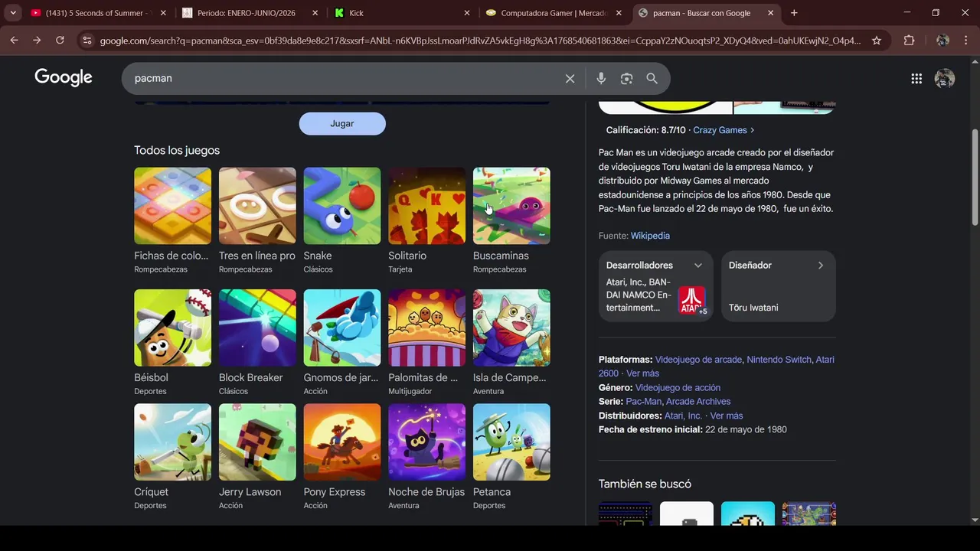The image size is (980, 551).
Task: Launch the Petanca game icon
Action: coord(511,442)
